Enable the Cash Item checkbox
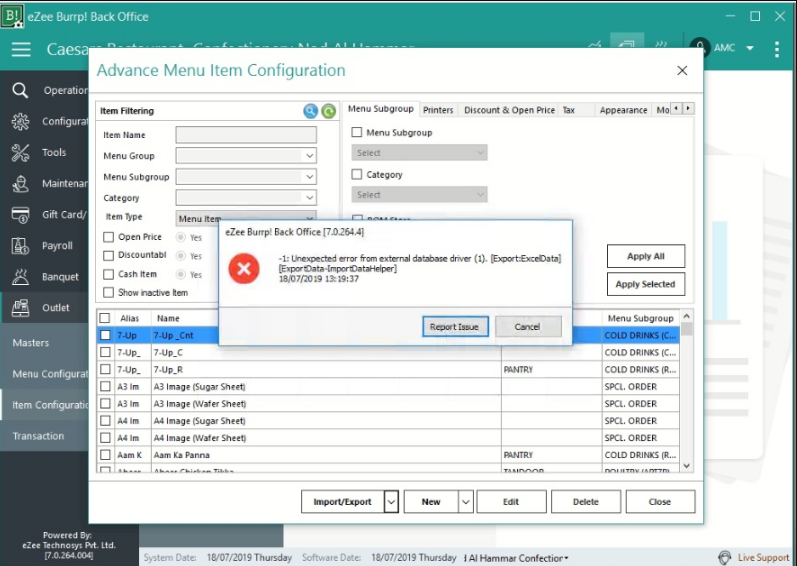This screenshot has height=566, width=797. click(108, 274)
